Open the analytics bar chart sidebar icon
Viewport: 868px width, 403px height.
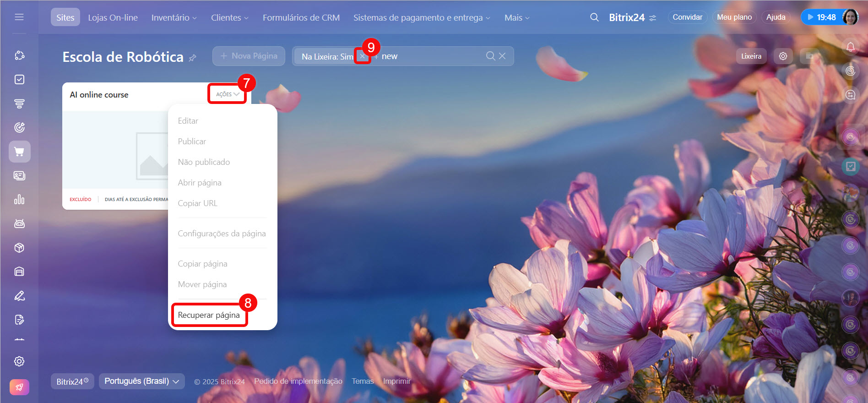coord(19,200)
